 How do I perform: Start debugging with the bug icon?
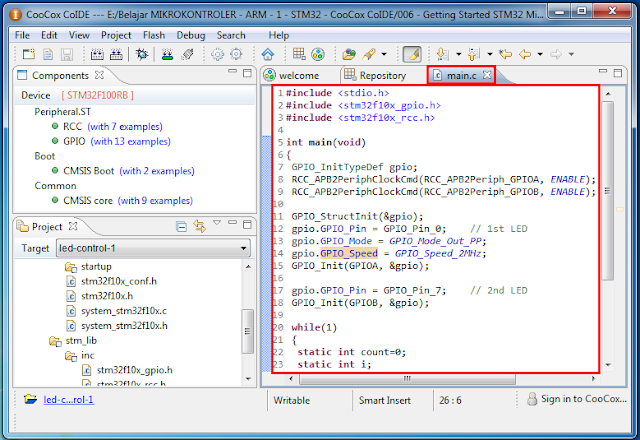[142, 54]
